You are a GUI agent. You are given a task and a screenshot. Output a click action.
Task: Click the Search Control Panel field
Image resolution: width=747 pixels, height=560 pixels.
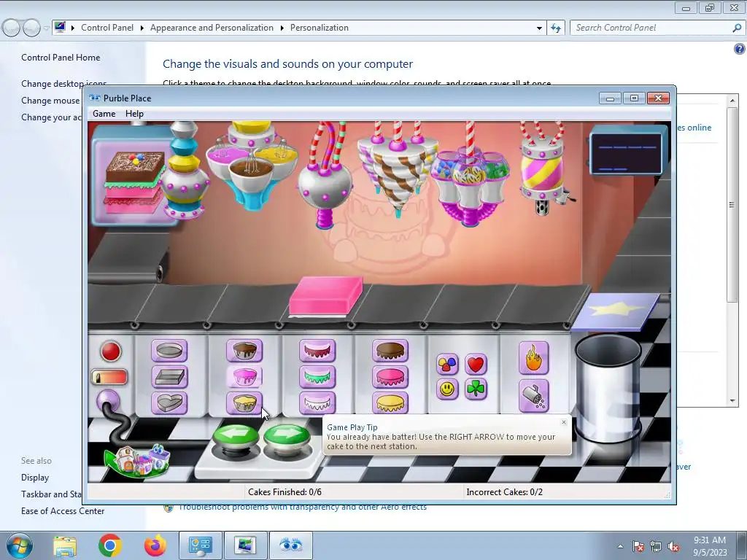pyautogui.click(x=657, y=28)
